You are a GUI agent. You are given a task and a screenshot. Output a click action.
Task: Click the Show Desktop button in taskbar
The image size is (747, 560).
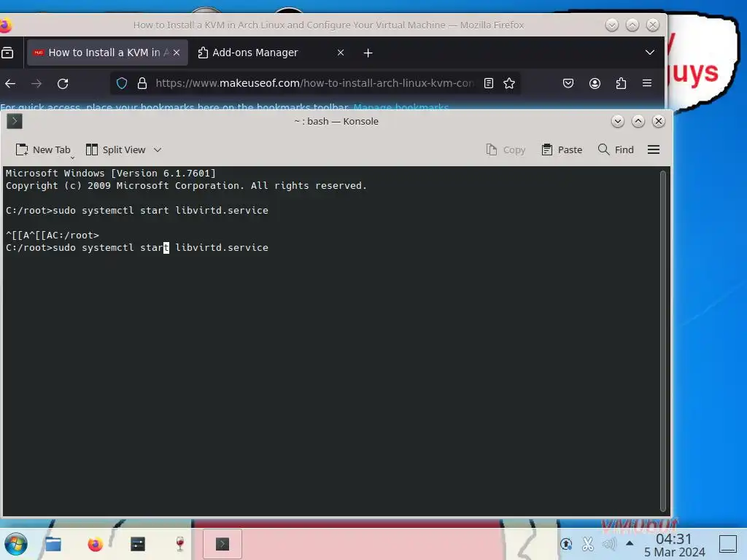pos(728,544)
